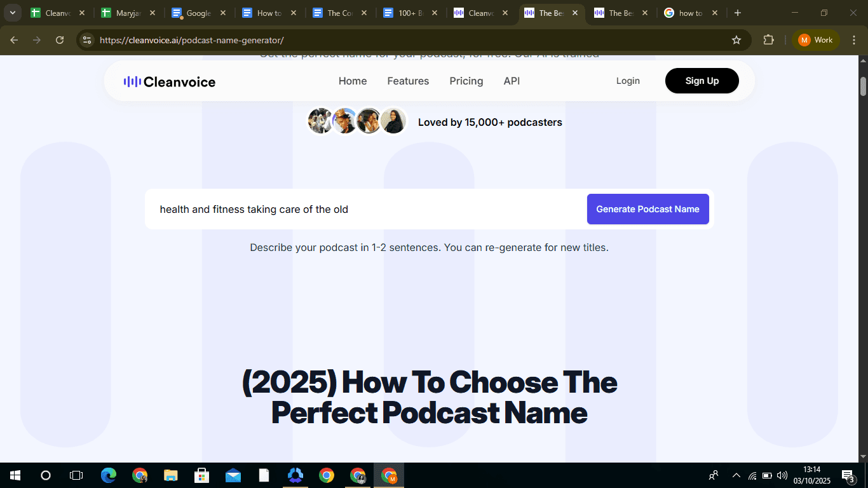Open the Extensions puzzle icon

tap(768, 40)
